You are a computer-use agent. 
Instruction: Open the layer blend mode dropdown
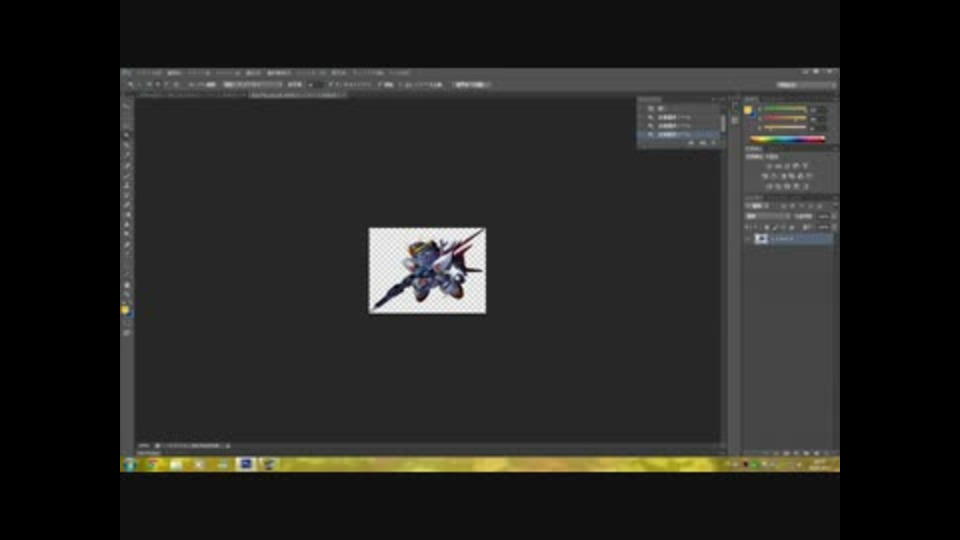768,216
